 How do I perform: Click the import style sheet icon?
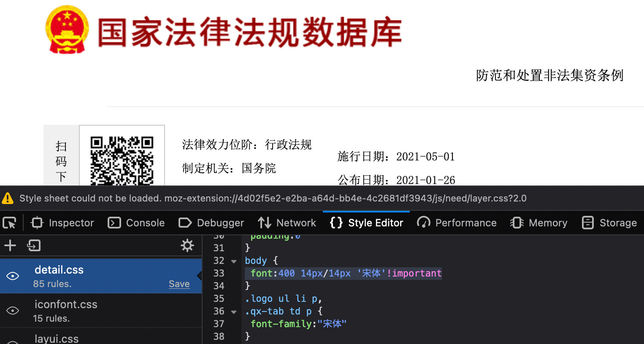click(x=34, y=245)
